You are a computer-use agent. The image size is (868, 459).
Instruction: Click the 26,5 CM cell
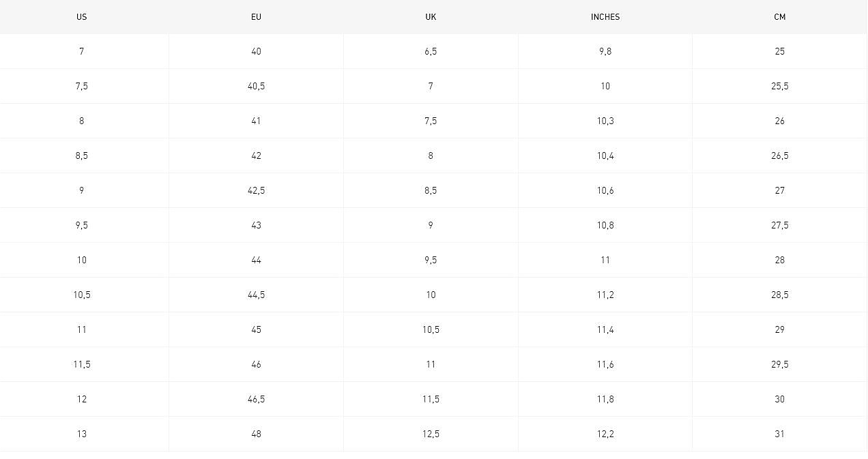coord(780,156)
